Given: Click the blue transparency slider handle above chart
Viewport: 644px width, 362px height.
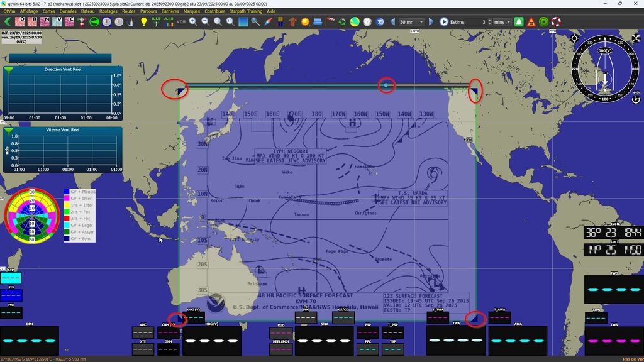Looking at the screenshot, I should tap(386, 85).
